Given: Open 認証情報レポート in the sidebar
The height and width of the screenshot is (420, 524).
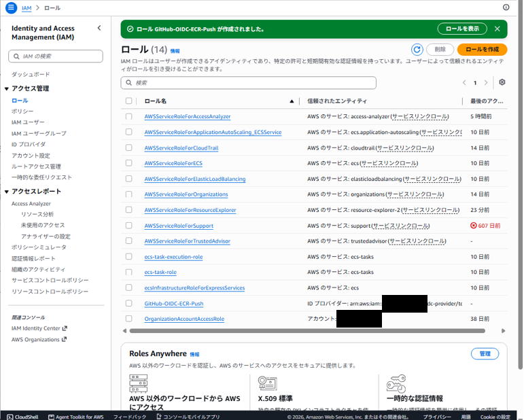Looking at the screenshot, I should [33, 258].
